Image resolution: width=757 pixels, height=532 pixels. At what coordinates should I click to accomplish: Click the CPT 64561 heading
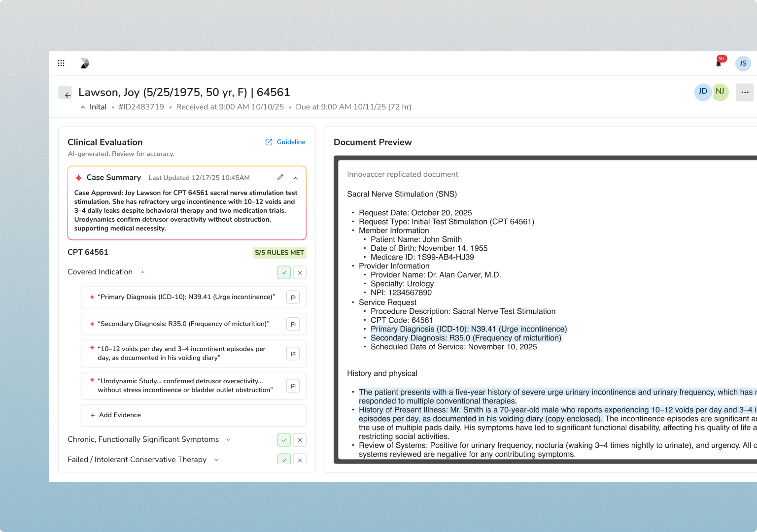pos(88,252)
